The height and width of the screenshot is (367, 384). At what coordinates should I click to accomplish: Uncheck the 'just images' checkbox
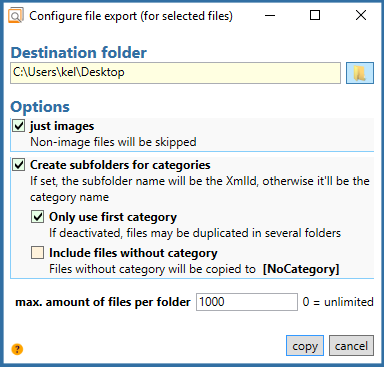19,126
